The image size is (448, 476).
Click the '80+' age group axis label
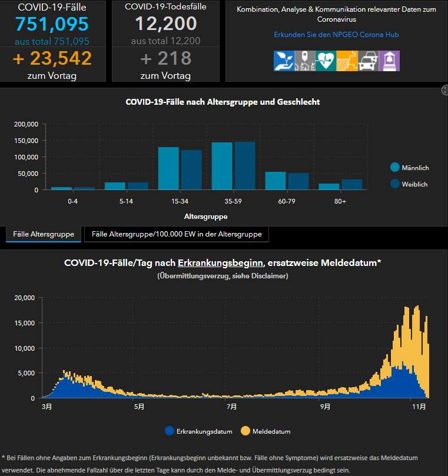coord(340,201)
